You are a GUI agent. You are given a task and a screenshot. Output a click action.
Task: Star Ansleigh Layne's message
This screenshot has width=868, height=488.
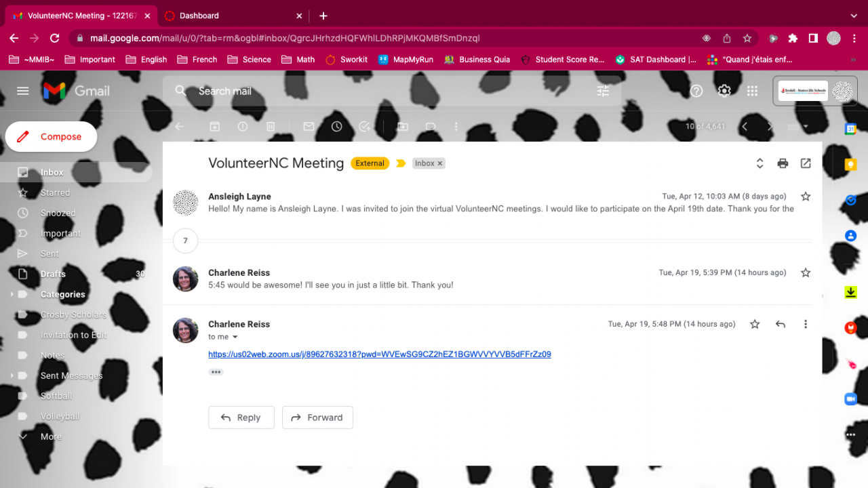tap(806, 197)
